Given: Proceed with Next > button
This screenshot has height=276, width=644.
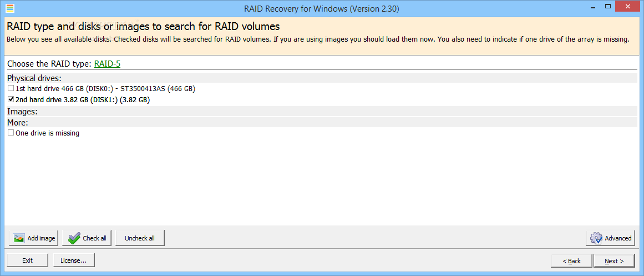Looking at the screenshot, I should coord(614,261).
